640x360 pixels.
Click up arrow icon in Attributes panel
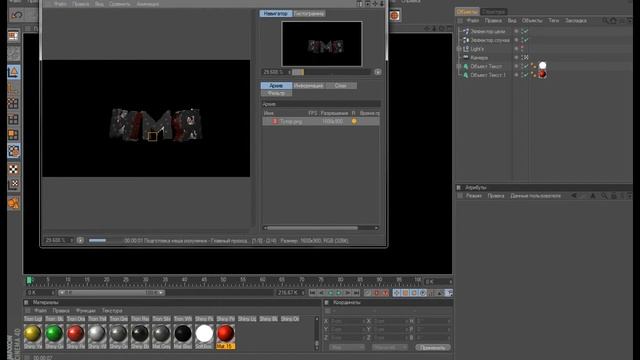(593, 196)
